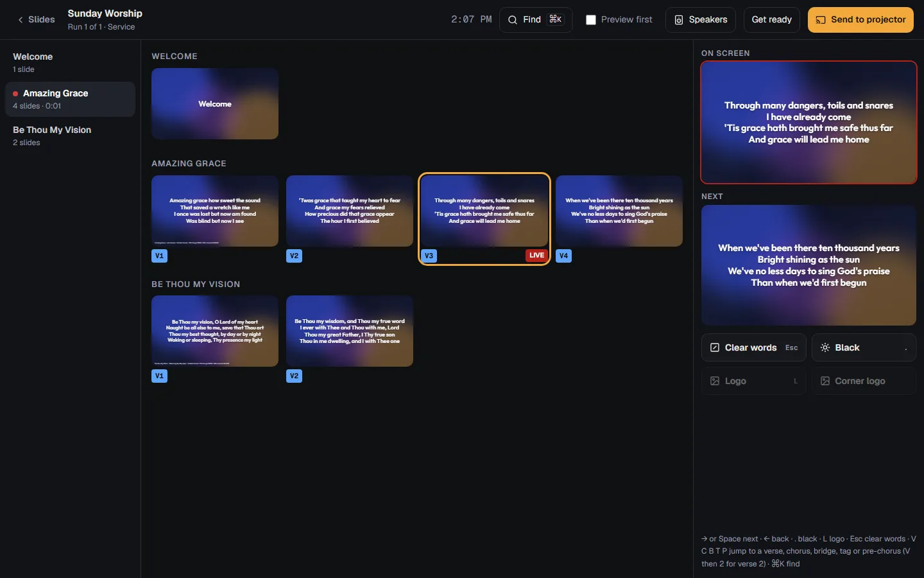Select Amazing Grace in the song list
This screenshot has height=578, width=924.
pos(70,99)
